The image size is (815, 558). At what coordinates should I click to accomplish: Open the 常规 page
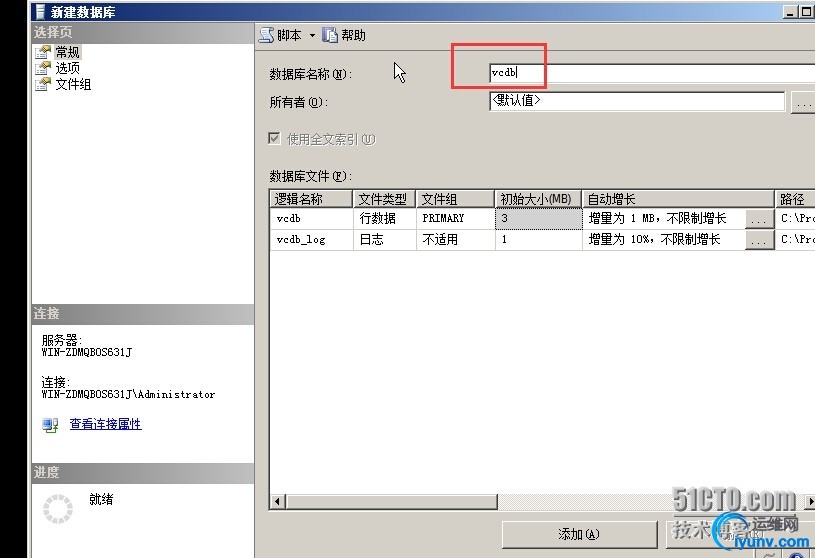(x=68, y=52)
